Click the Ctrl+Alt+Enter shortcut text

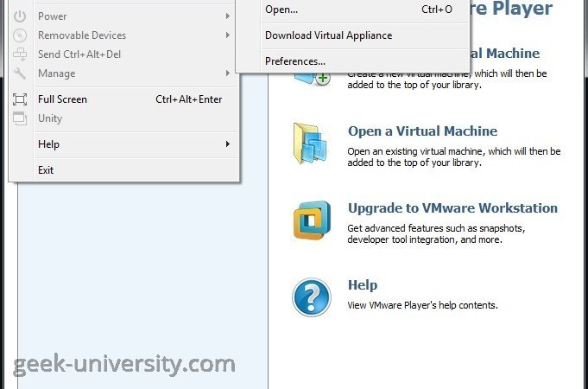pyautogui.click(x=188, y=99)
